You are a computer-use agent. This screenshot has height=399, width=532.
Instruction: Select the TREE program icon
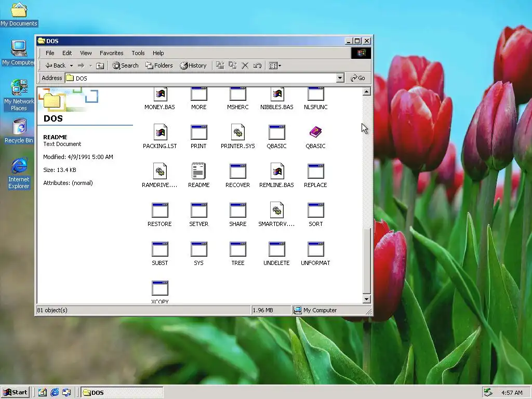pyautogui.click(x=238, y=249)
